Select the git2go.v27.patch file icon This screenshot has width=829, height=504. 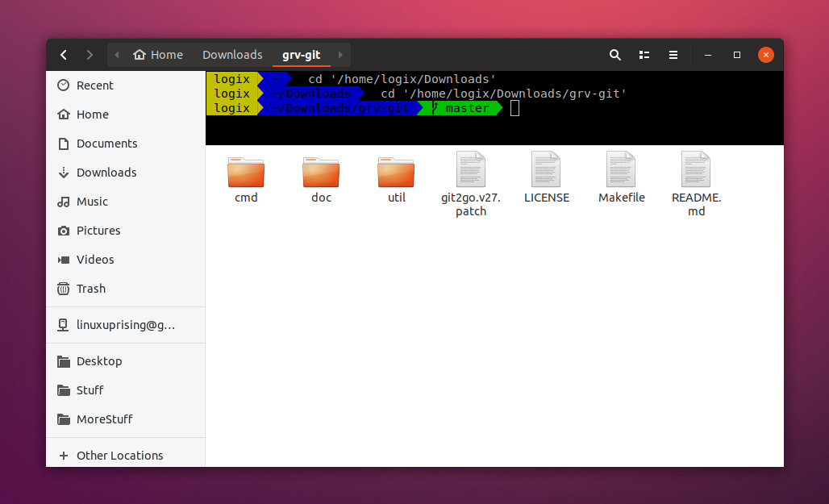[x=470, y=169]
